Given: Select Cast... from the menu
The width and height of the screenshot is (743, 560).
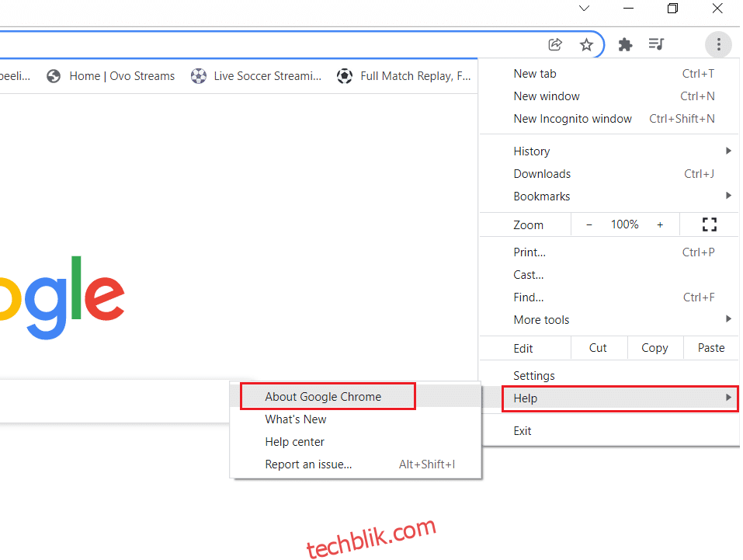Looking at the screenshot, I should [609, 275].
